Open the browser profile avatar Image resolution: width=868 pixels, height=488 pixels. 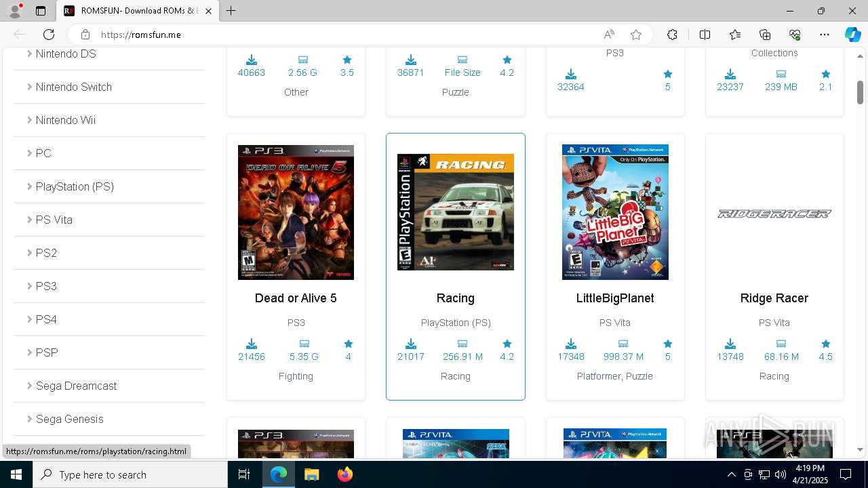15,11
